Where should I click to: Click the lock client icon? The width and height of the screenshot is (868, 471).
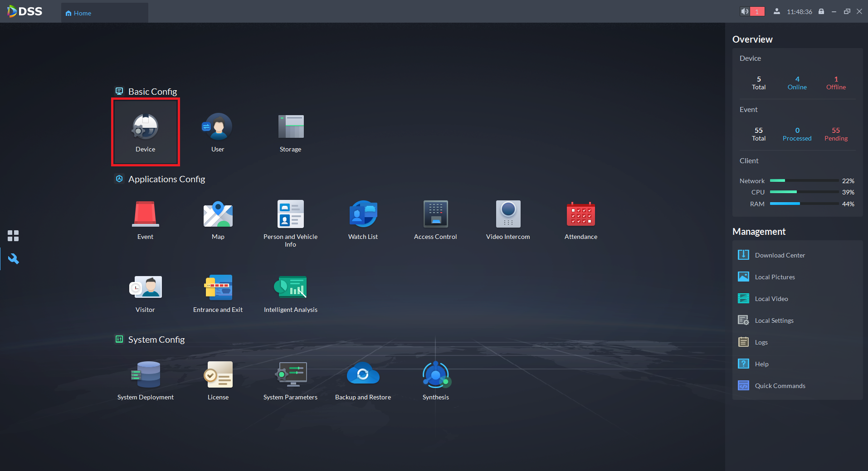(x=821, y=11)
